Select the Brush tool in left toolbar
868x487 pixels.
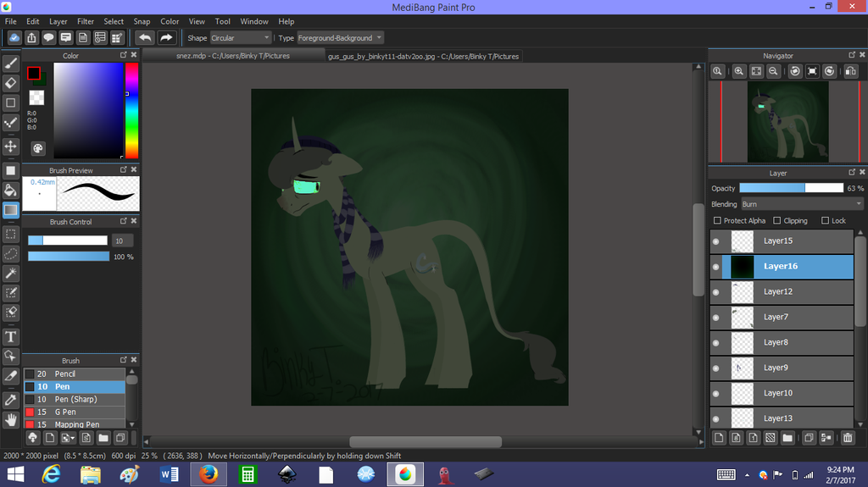pos(10,64)
